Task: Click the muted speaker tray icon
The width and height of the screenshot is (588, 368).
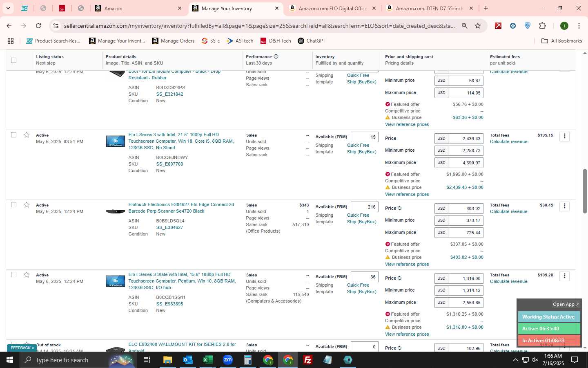Action: pyautogui.click(x=535, y=360)
